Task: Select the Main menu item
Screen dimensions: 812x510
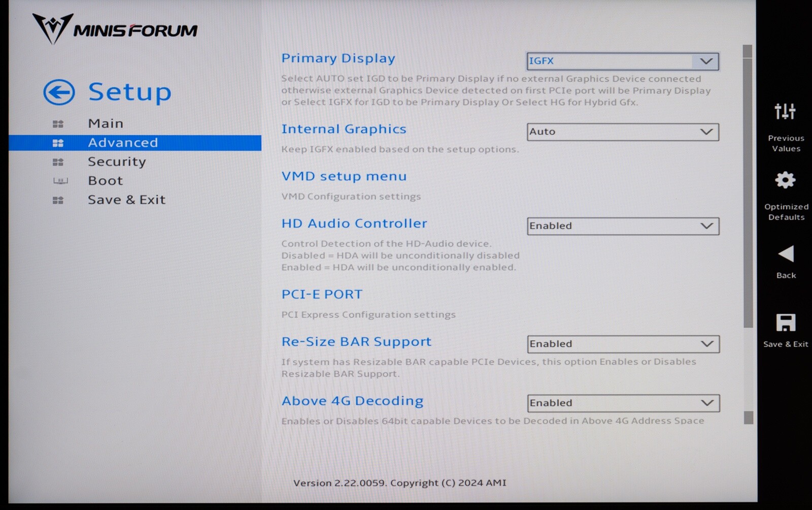Action: click(x=106, y=123)
